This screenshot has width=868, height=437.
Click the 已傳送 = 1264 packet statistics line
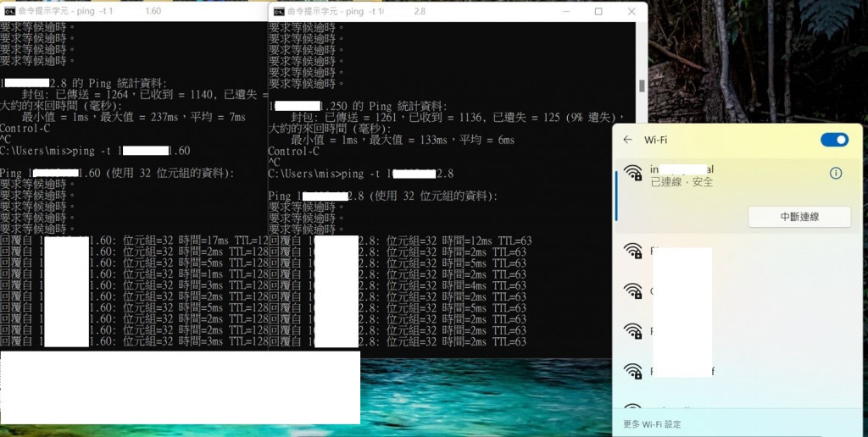[144, 95]
